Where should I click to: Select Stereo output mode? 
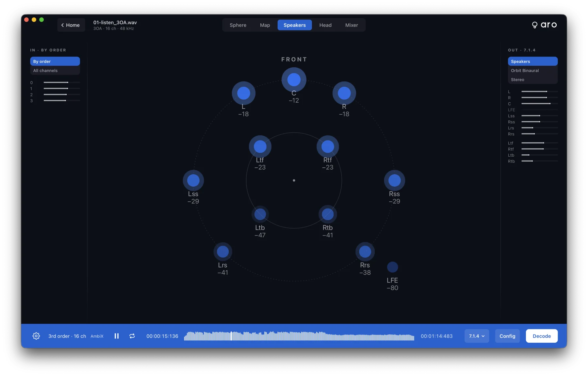pos(533,80)
